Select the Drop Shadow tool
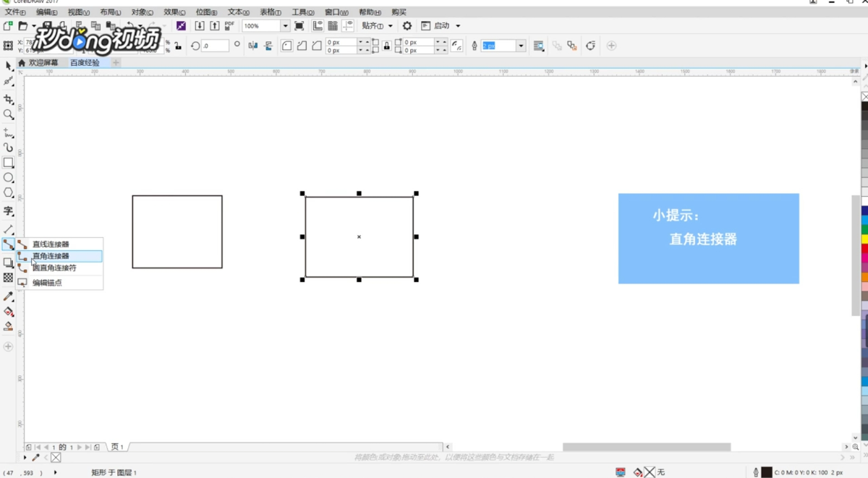This screenshot has height=478, width=868. (x=9, y=263)
